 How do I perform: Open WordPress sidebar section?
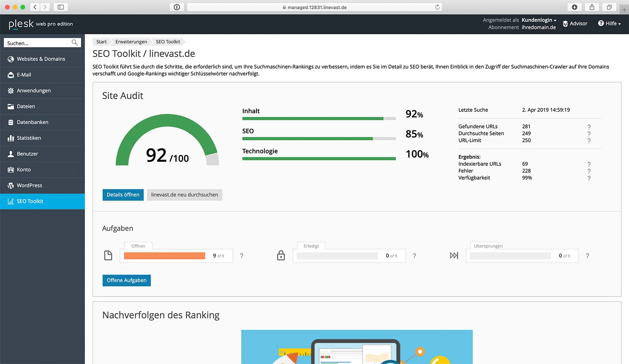tap(42, 185)
